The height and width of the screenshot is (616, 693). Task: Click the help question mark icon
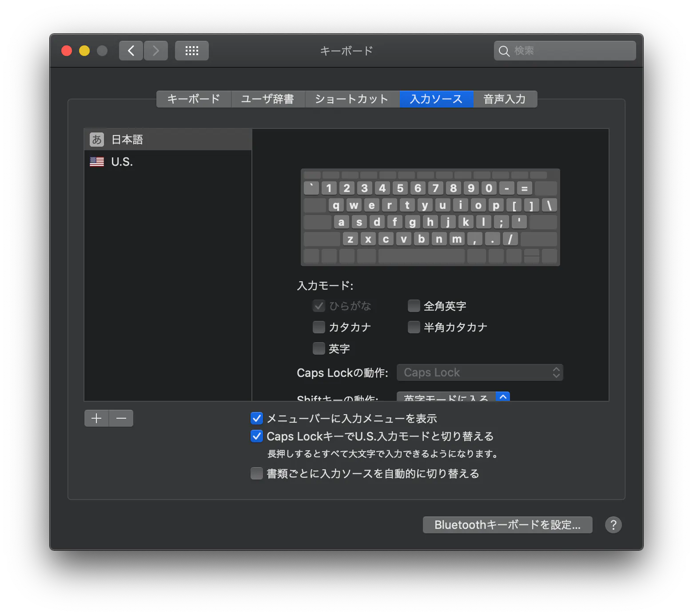613,525
